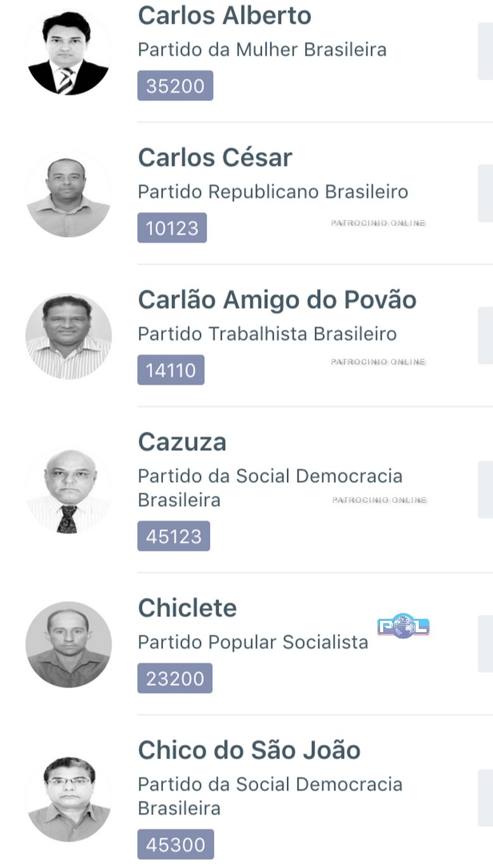The image size is (493, 868).
Task: Click Carlos Alberto's profile photo
Action: 69,53
